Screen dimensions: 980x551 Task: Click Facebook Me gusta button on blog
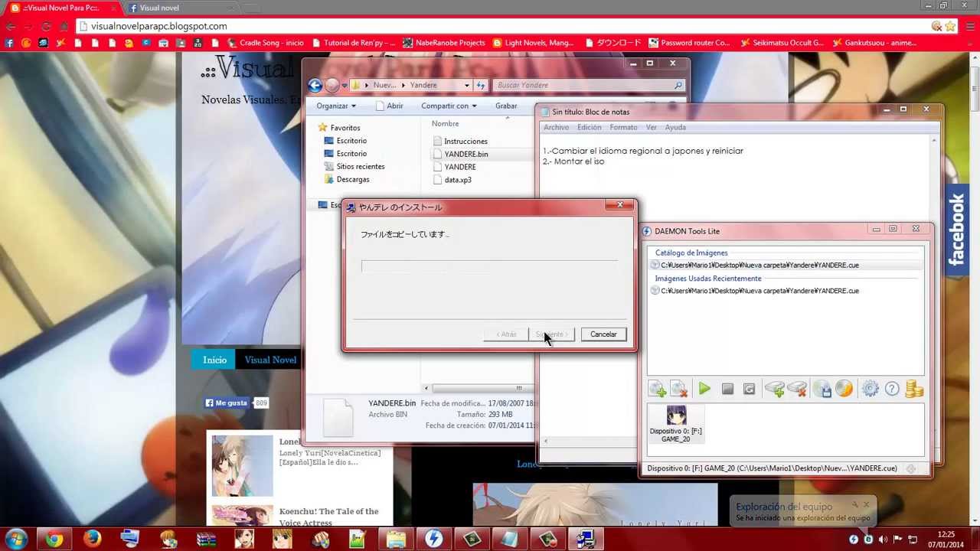click(226, 403)
